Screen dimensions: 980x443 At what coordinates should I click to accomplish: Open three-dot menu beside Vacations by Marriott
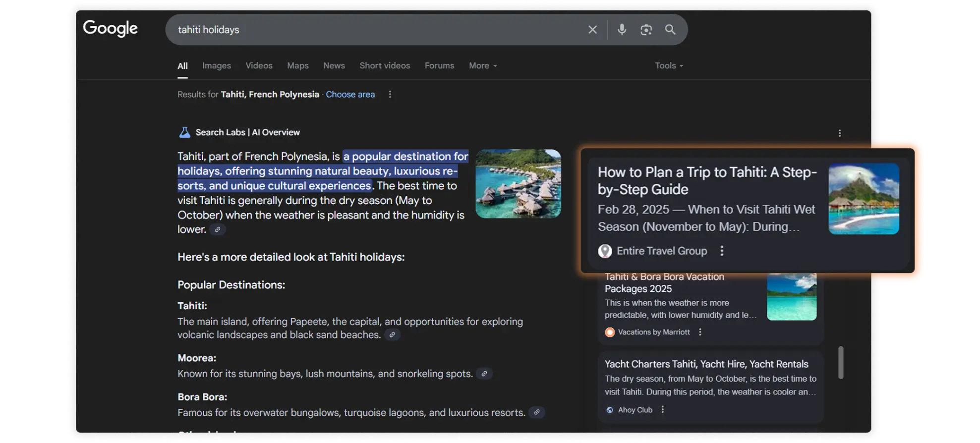click(700, 332)
